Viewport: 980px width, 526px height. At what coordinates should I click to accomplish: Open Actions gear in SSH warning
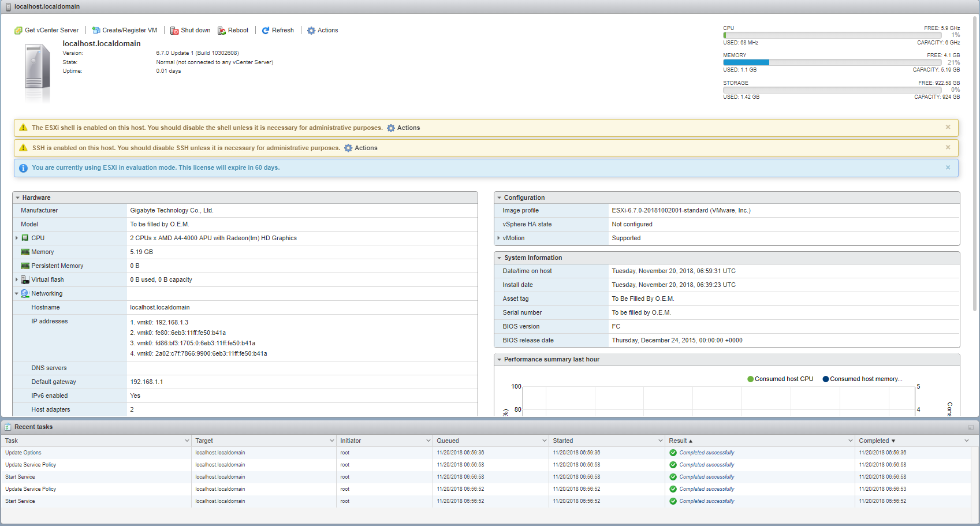(x=348, y=148)
